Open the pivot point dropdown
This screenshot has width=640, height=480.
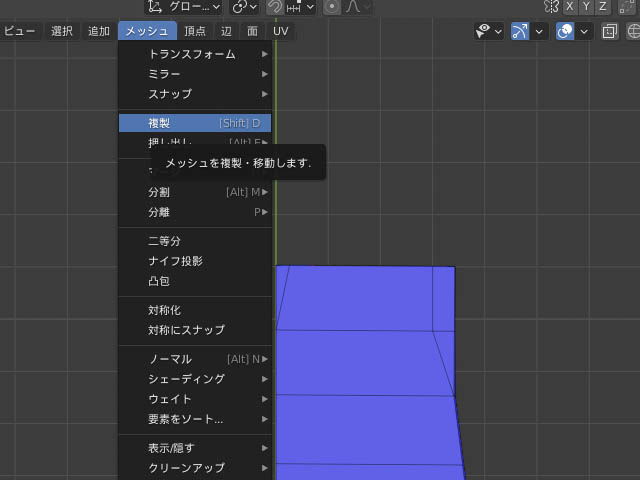pyautogui.click(x=244, y=7)
